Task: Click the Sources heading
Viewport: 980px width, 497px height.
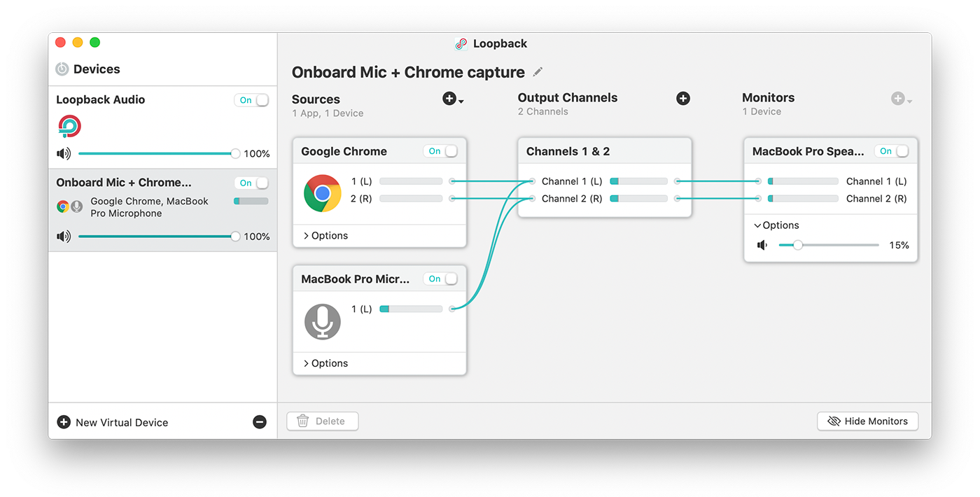Action: 316,99
